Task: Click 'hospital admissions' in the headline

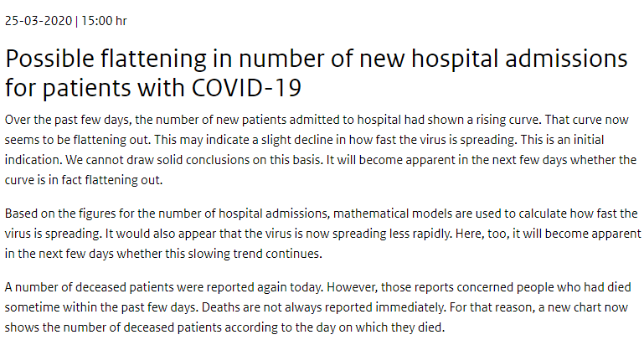Action: point(519,58)
